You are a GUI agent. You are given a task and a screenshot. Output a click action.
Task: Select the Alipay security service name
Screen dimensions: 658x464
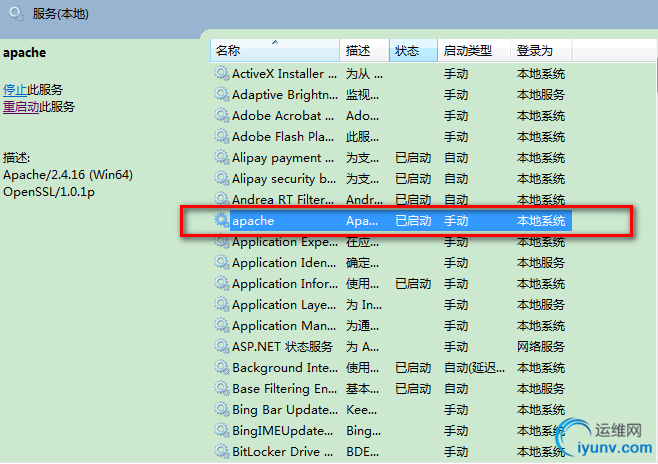[x=284, y=179]
